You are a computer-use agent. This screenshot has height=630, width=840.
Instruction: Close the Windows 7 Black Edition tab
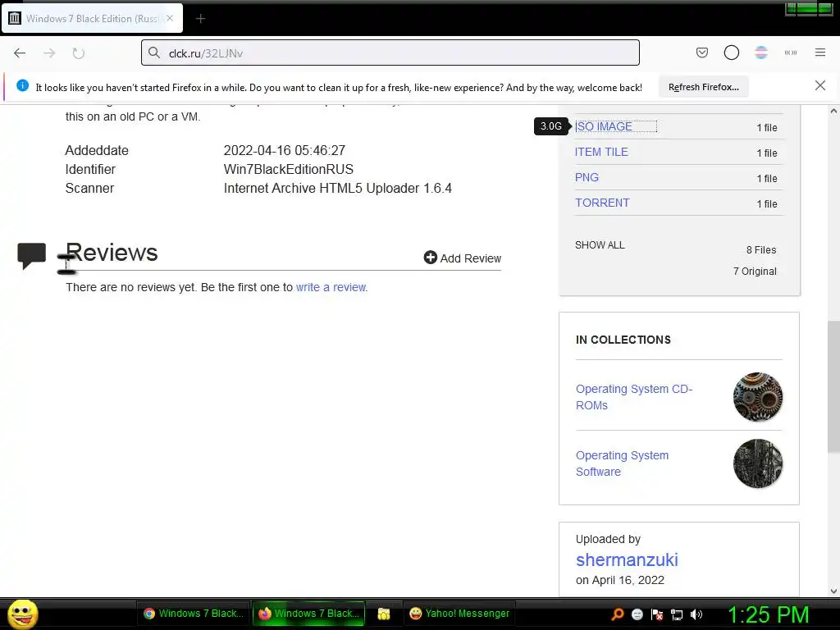[170, 18]
